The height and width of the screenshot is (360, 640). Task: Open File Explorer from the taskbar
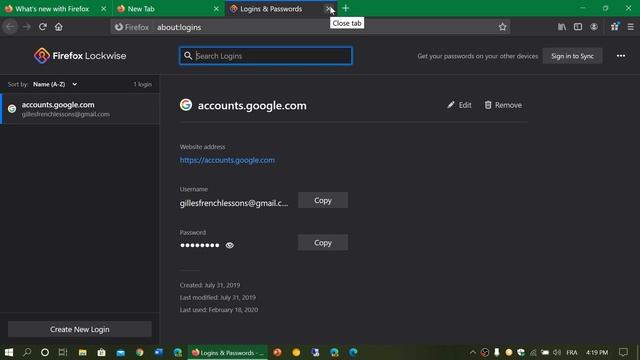click(82, 352)
